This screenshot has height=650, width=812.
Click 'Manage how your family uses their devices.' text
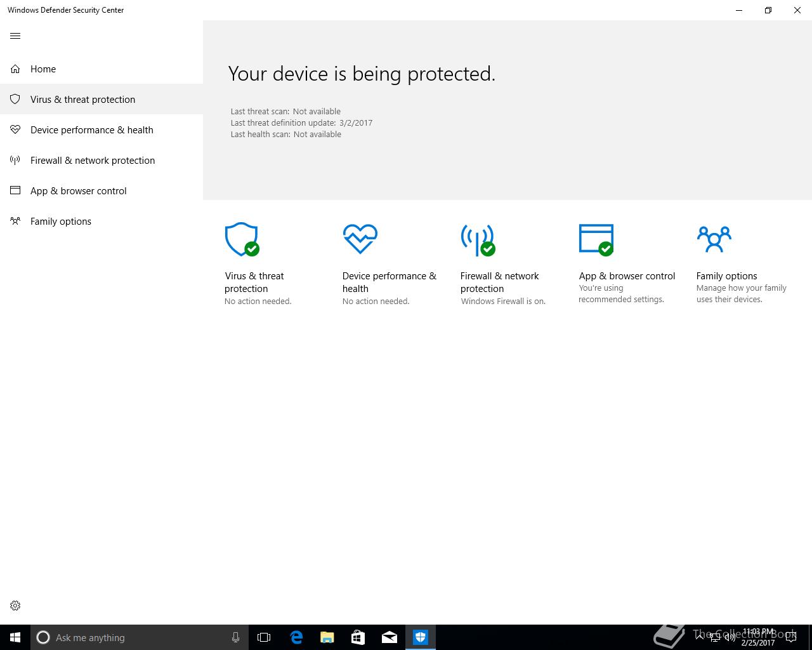[x=741, y=294]
